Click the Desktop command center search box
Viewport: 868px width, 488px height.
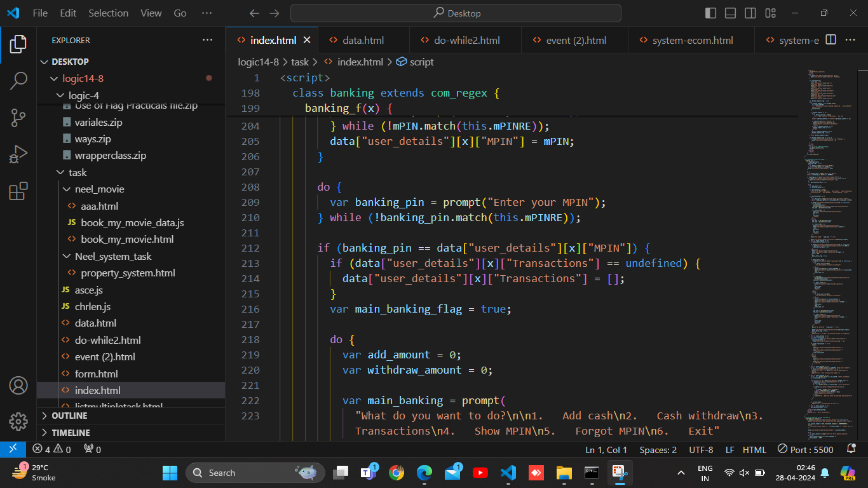pyautogui.click(x=456, y=13)
